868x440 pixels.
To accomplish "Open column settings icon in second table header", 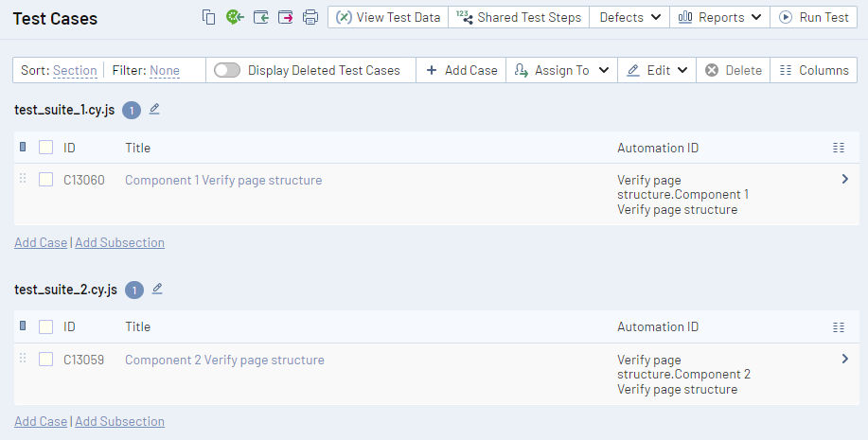I will (838, 327).
